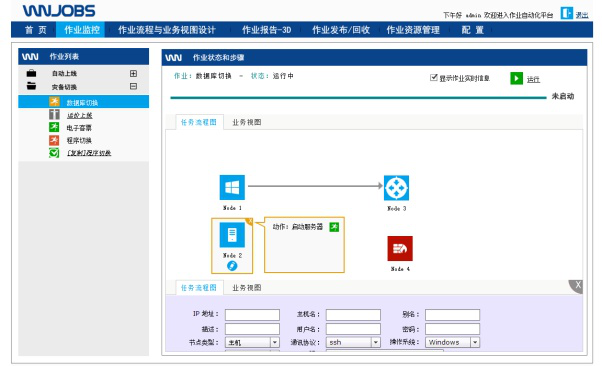The height and width of the screenshot is (366, 602).
Task: Click the 运行 run link
Action: tap(533, 79)
